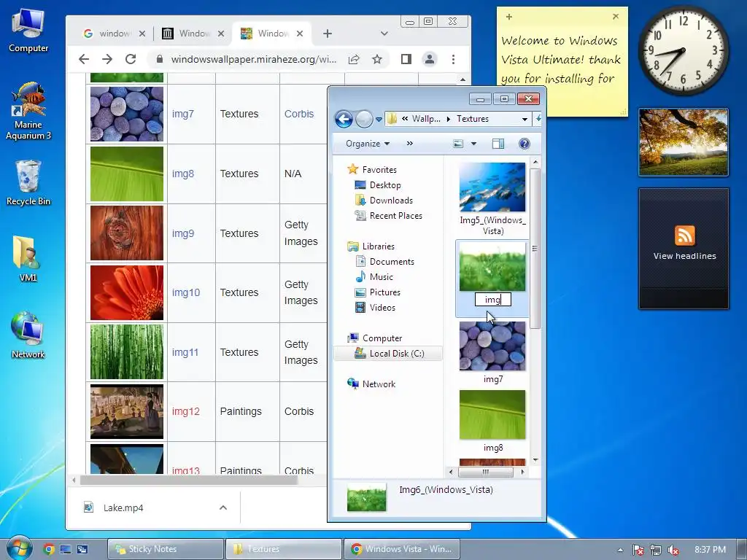This screenshot has width=747, height=560.
Task: Open the Windows Start orb
Action: (19, 548)
